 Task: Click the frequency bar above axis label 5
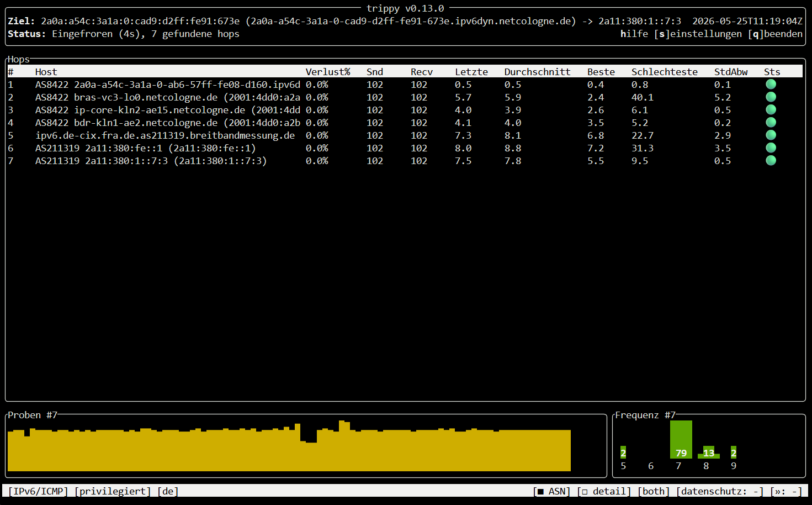(x=623, y=453)
